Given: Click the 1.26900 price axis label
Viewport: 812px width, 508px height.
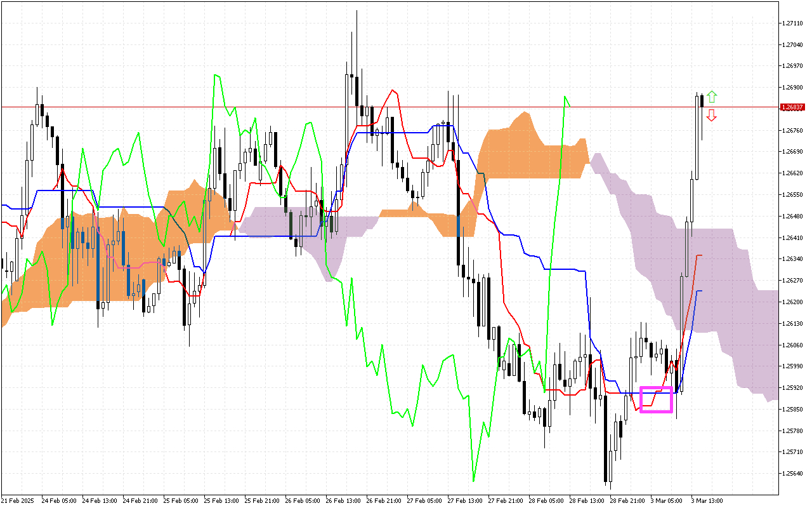Looking at the screenshot, I should coord(793,87).
